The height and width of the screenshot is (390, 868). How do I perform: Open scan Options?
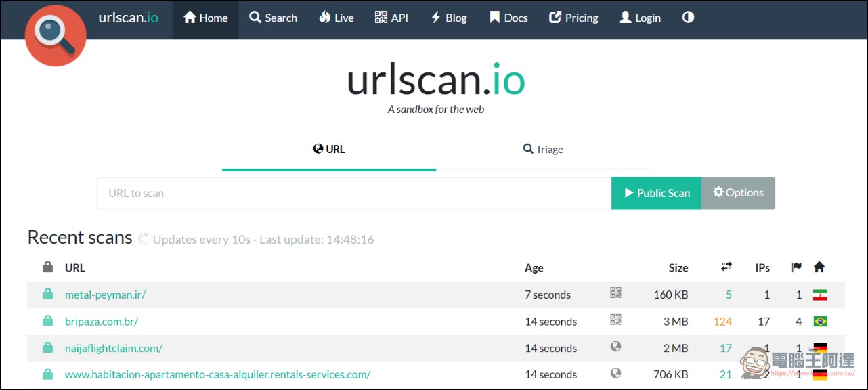[x=738, y=193]
